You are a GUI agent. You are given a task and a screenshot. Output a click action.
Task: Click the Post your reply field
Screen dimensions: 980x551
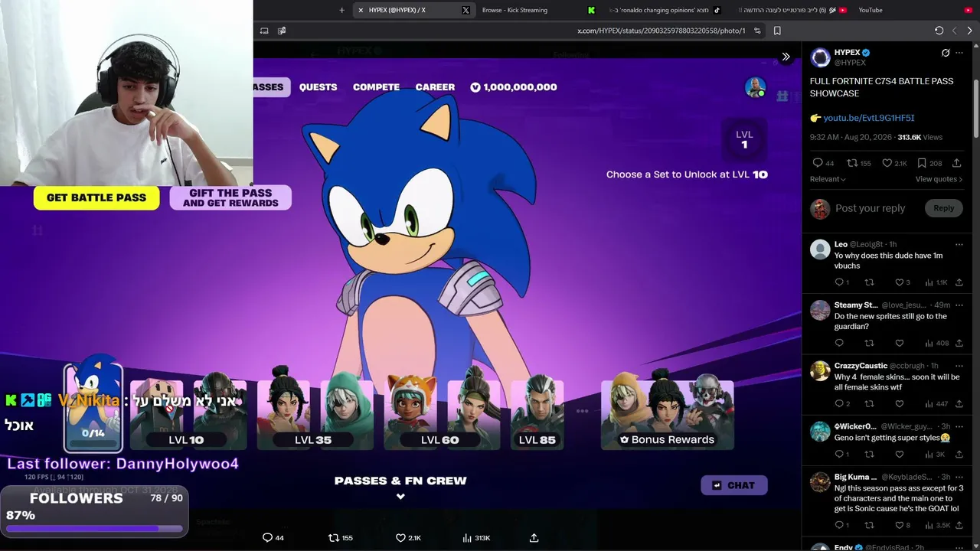pyautogui.click(x=870, y=208)
